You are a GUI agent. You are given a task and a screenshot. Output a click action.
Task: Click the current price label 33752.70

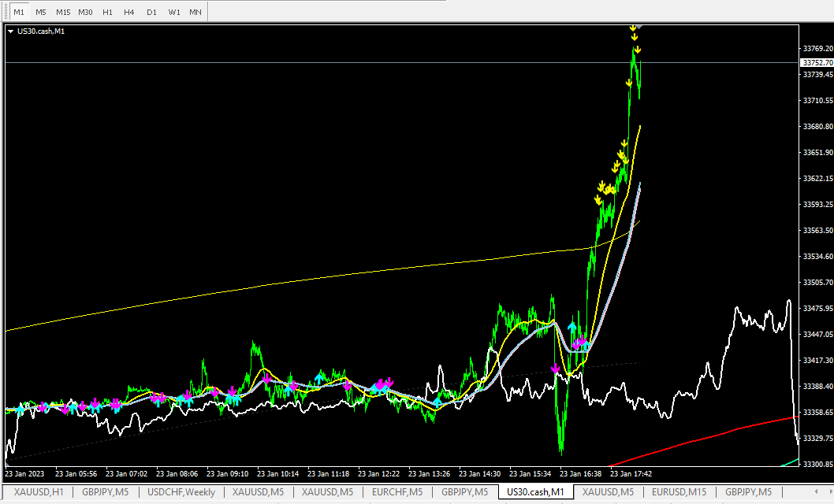pyautogui.click(x=817, y=63)
